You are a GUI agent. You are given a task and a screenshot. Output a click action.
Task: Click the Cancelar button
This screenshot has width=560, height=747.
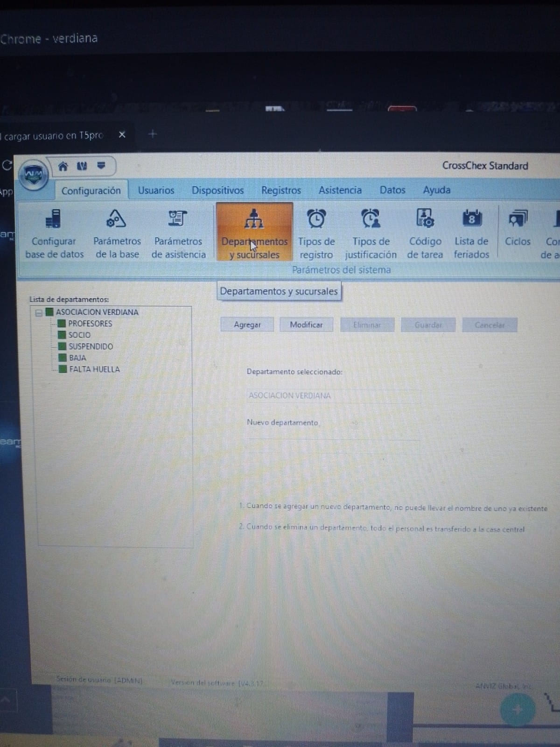pos(490,325)
